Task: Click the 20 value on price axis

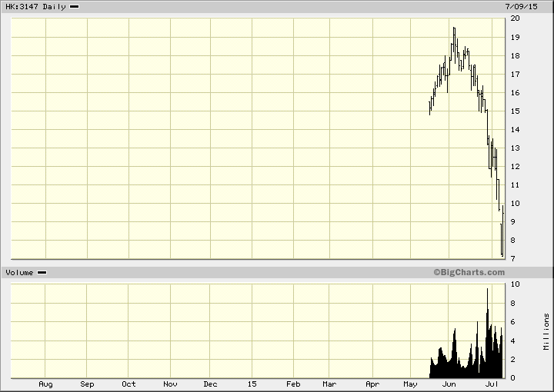Action: [x=515, y=18]
